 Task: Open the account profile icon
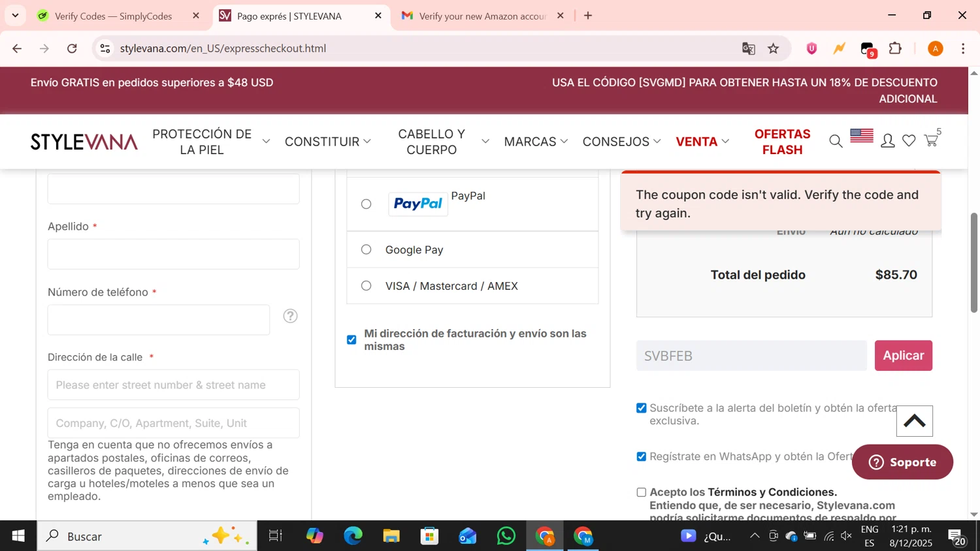[x=887, y=141]
